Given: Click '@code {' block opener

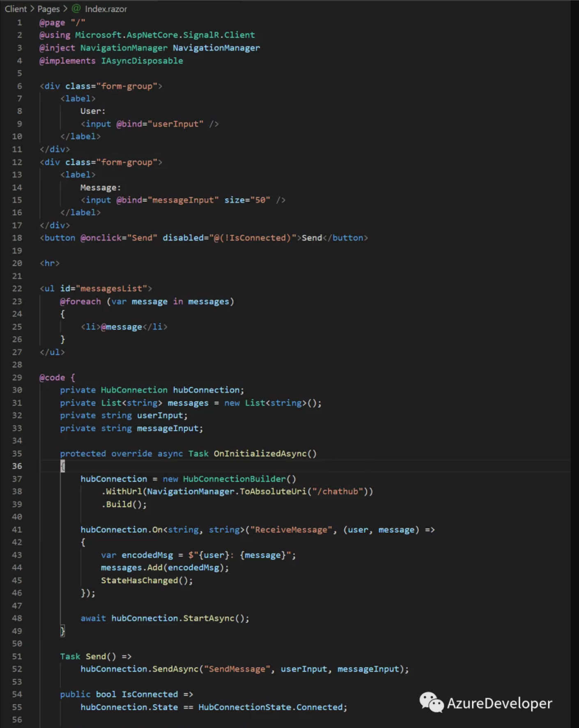Looking at the screenshot, I should click(x=57, y=378).
